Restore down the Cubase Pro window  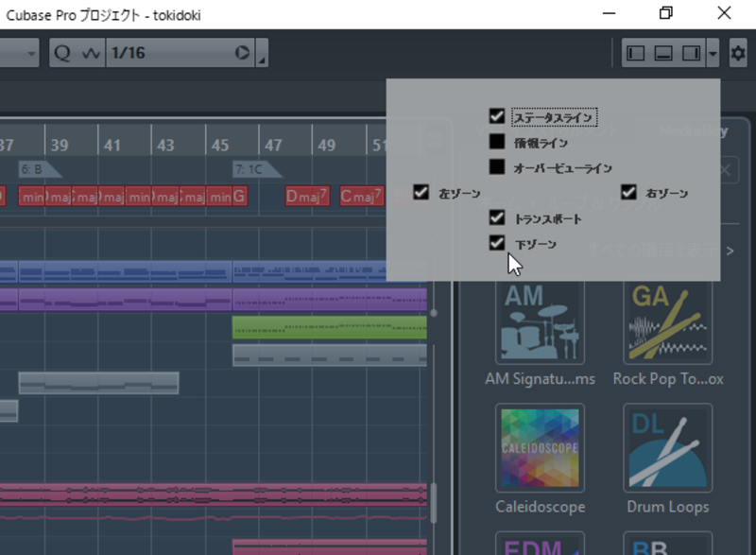(x=666, y=13)
